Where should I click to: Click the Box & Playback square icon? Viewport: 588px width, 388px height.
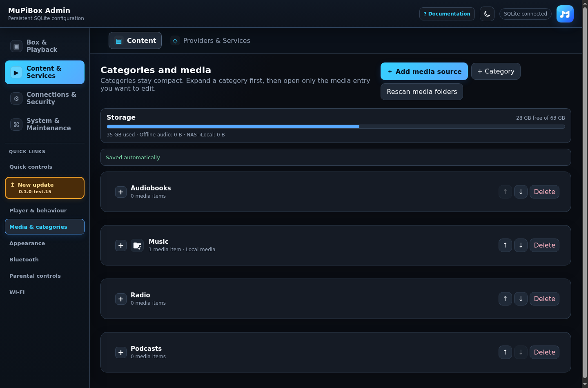(x=16, y=47)
